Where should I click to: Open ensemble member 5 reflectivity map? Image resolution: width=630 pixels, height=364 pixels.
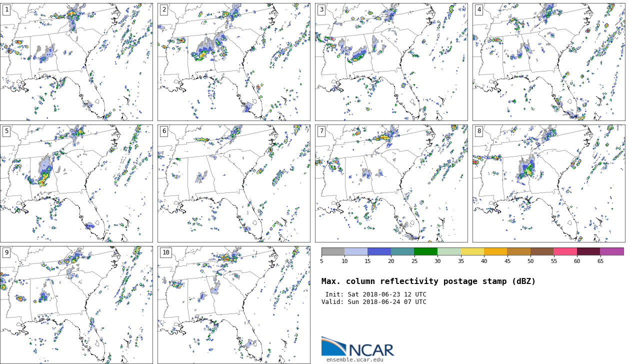76,183
